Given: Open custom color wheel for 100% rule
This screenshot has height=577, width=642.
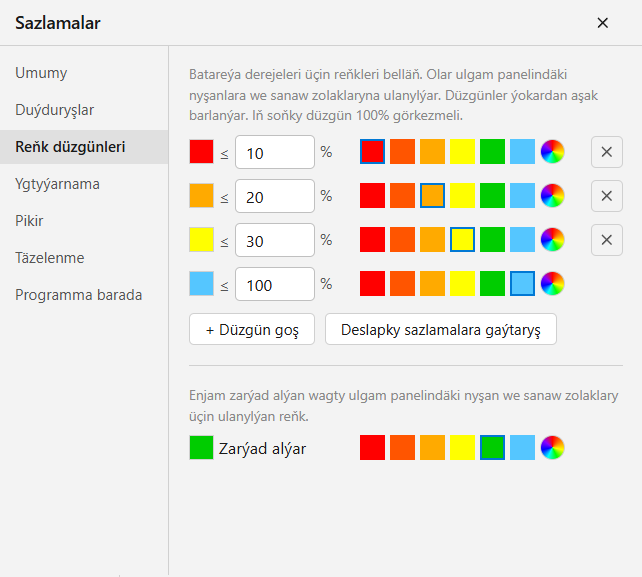Looking at the screenshot, I should 552,283.
